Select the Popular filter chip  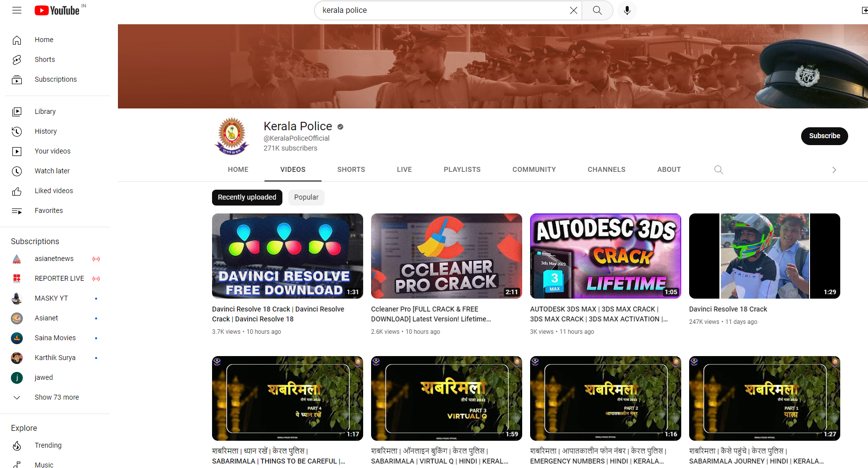click(x=306, y=197)
